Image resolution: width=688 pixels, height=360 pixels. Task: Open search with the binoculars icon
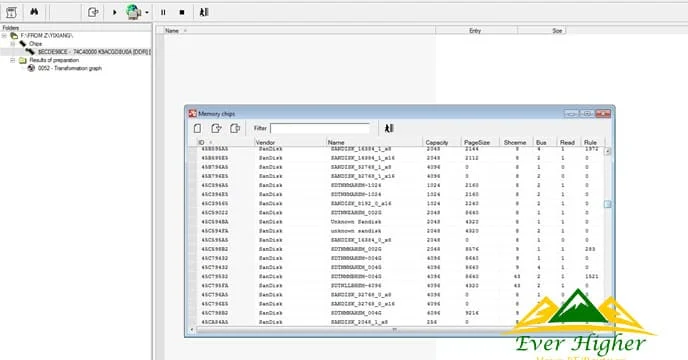pos(34,12)
